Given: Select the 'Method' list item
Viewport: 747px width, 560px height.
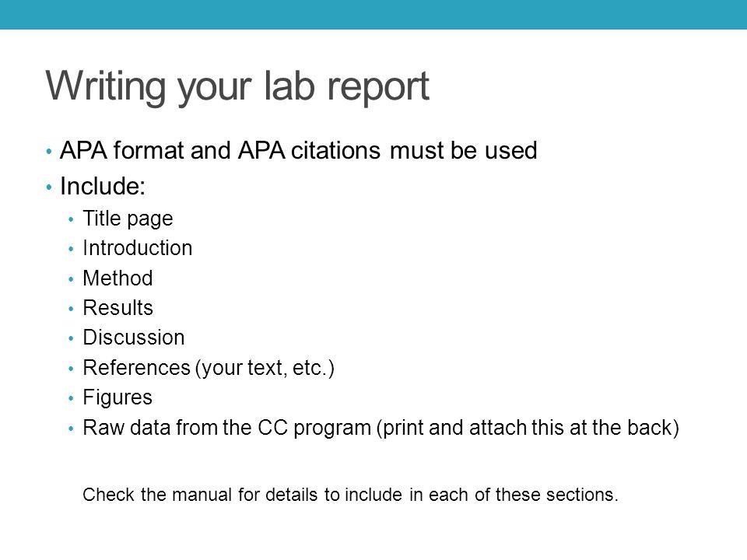Looking at the screenshot, I should coord(117,278).
